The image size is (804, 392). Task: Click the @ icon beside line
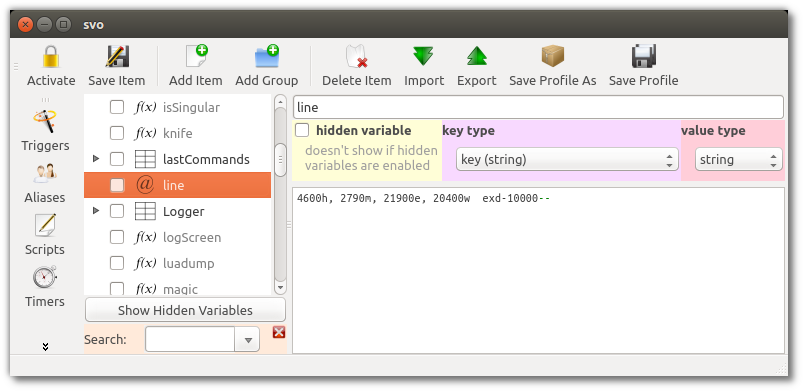(x=145, y=185)
